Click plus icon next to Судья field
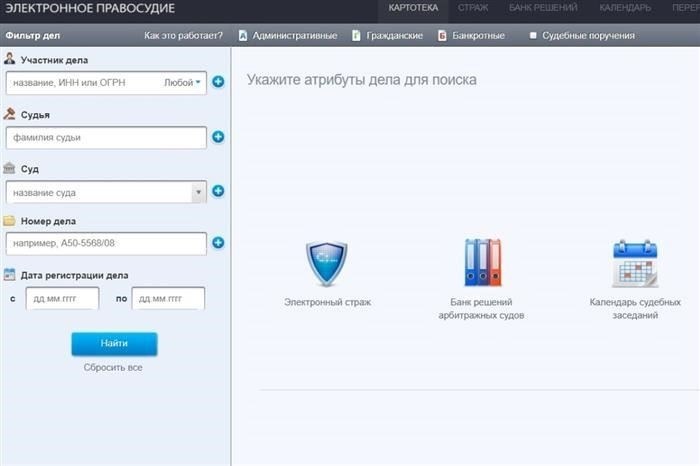The width and height of the screenshot is (700, 466). (x=218, y=137)
